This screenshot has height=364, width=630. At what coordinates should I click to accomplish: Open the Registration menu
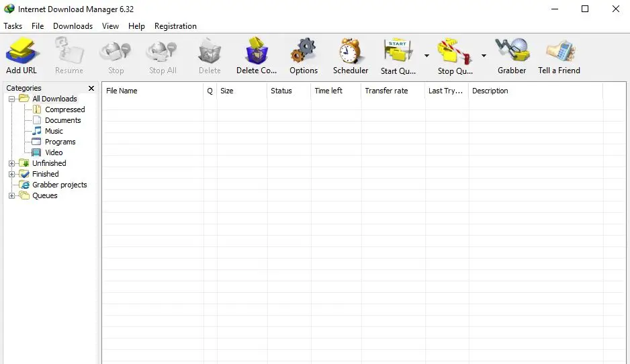[175, 26]
